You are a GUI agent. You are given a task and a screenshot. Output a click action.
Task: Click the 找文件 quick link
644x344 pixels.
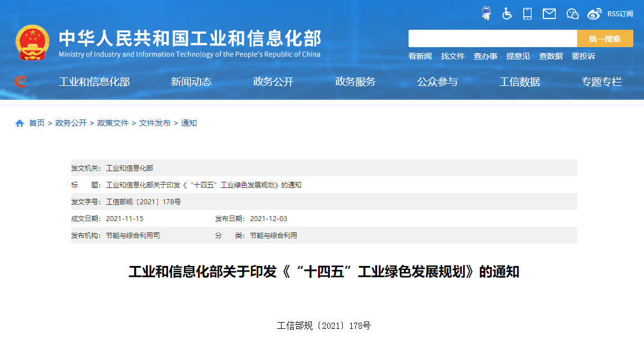452,56
